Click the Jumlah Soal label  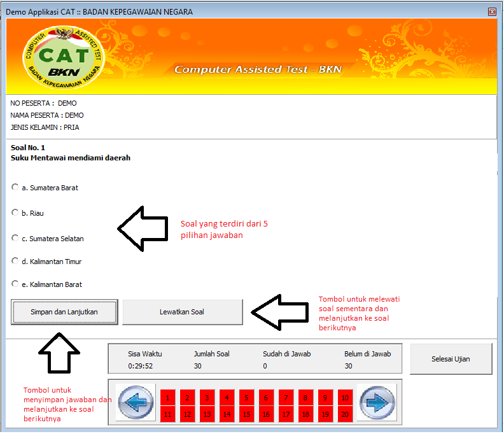tap(211, 354)
